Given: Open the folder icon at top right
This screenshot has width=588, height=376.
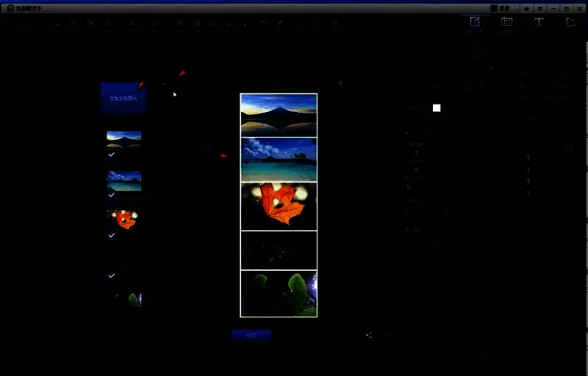Looking at the screenshot, I should pos(570,22).
